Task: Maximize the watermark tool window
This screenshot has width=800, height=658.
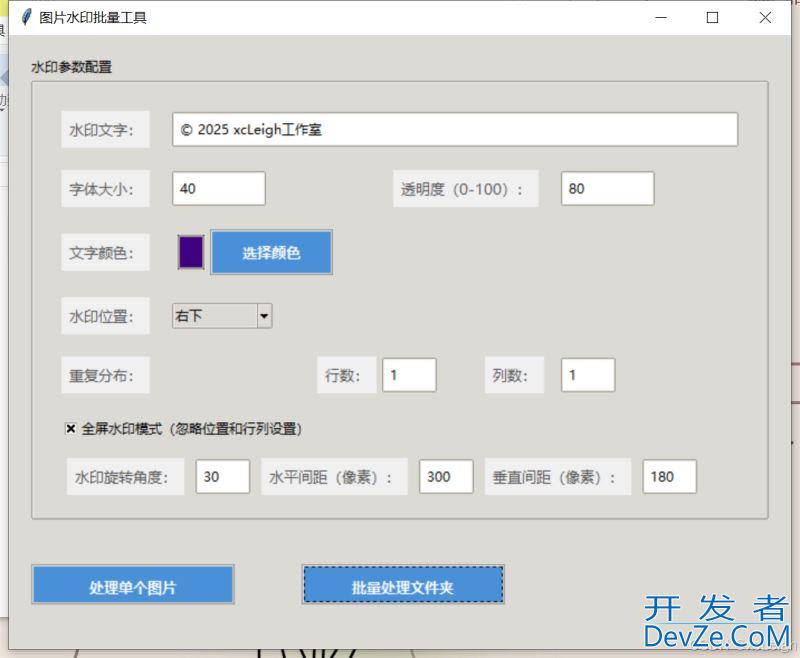Action: tap(713, 17)
